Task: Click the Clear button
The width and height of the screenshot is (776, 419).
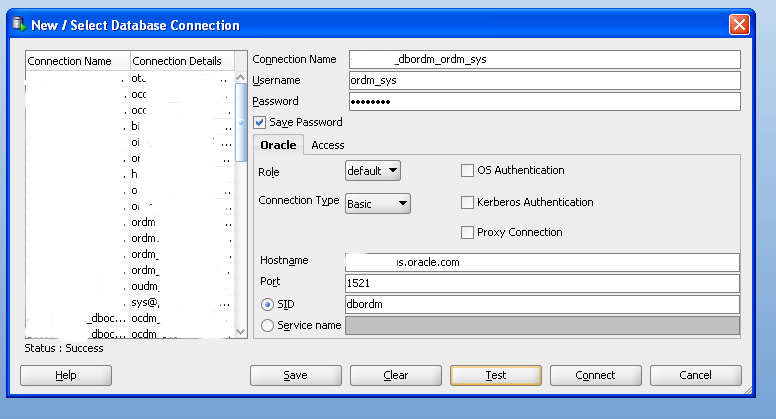Action: [x=395, y=375]
